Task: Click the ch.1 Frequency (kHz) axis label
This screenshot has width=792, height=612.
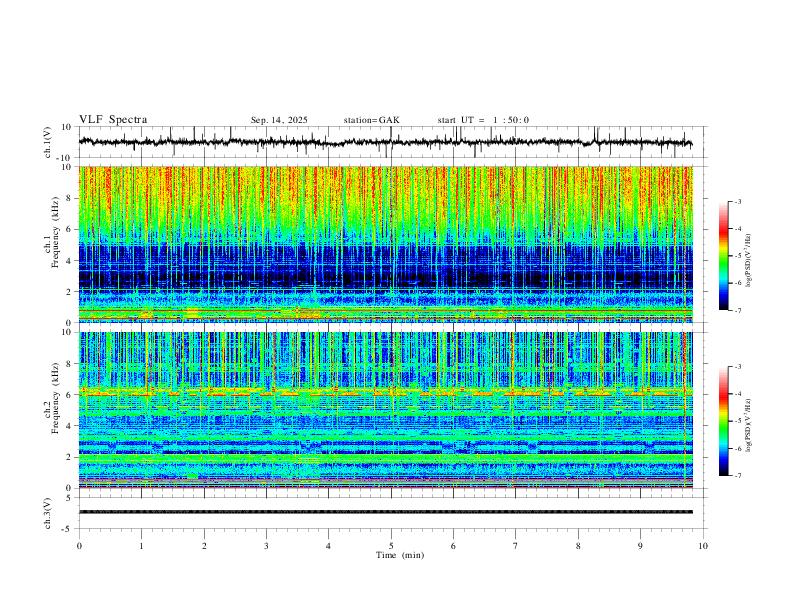Action: (52, 233)
